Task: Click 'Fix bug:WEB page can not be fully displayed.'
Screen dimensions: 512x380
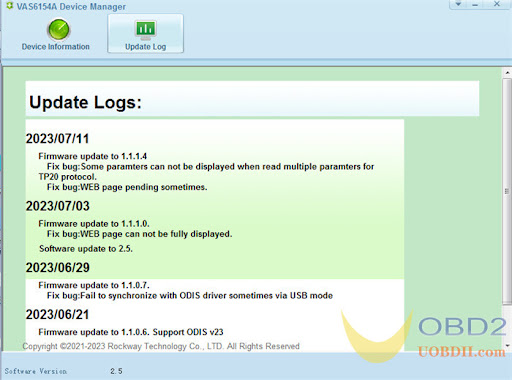Action: point(139,234)
